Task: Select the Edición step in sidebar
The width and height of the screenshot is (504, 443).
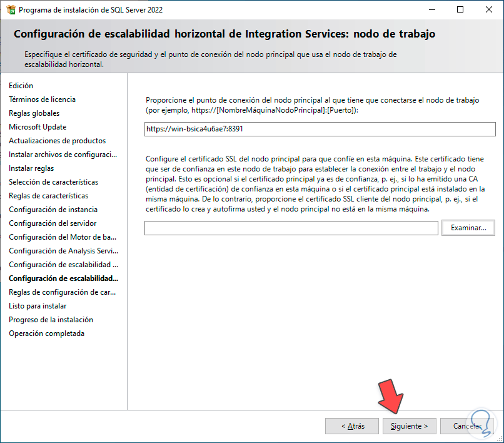Action: coord(21,86)
